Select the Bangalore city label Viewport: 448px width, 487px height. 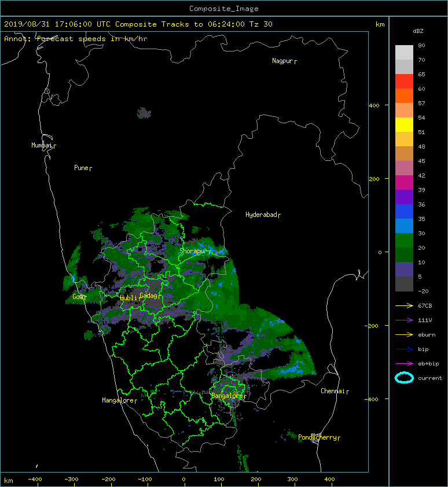tap(229, 396)
